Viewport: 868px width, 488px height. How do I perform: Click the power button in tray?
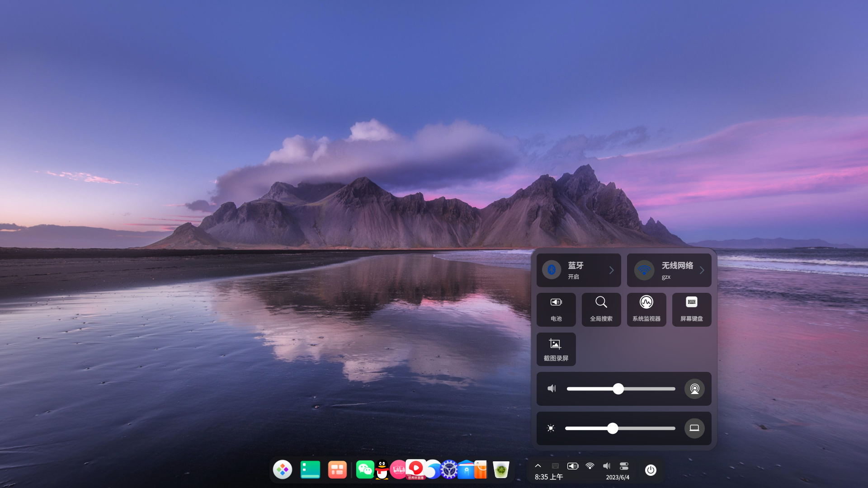[x=651, y=470]
